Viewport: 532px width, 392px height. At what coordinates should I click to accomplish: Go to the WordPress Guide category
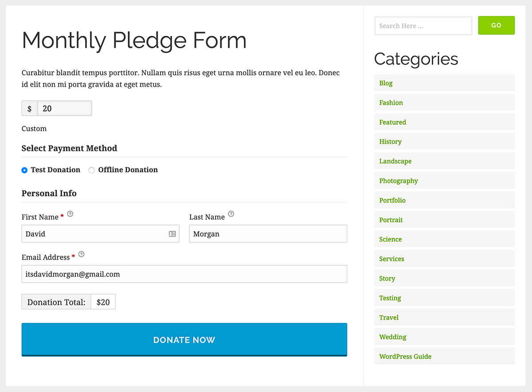point(405,357)
